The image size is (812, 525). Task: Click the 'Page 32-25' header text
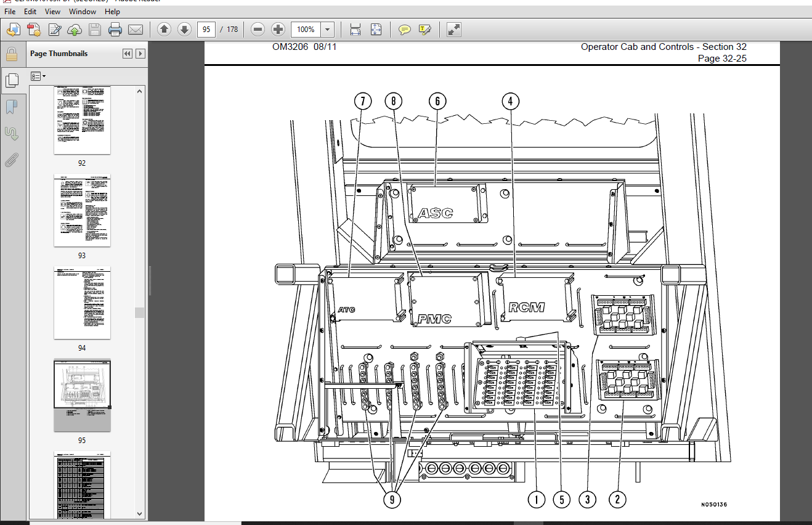click(x=722, y=58)
